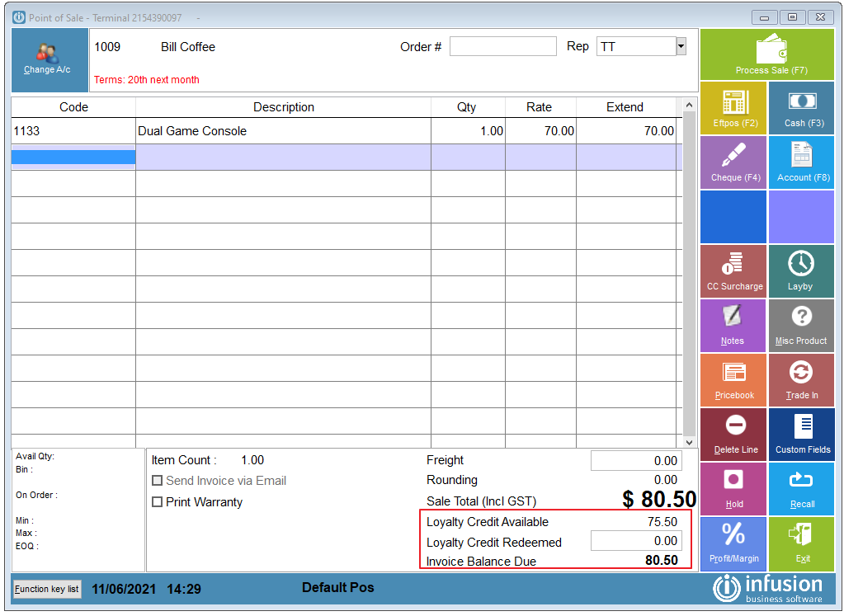Select the code cell 1133

tap(73, 131)
